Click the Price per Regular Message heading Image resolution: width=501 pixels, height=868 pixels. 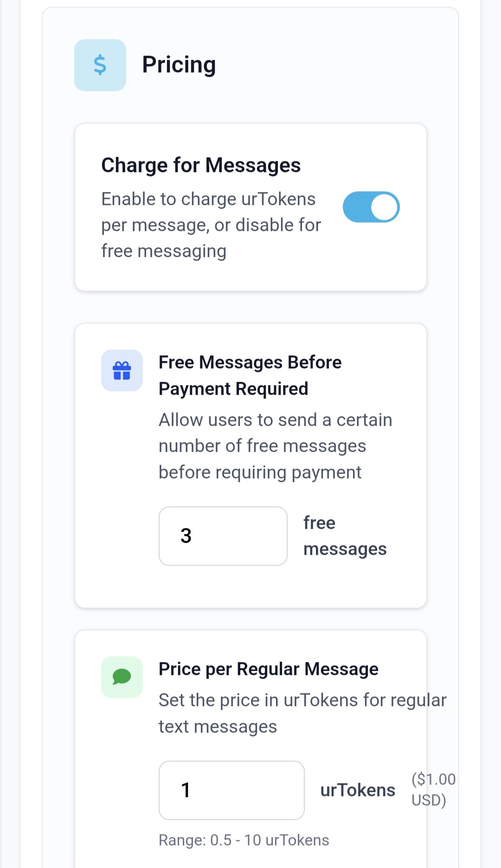pyautogui.click(x=269, y=669)
